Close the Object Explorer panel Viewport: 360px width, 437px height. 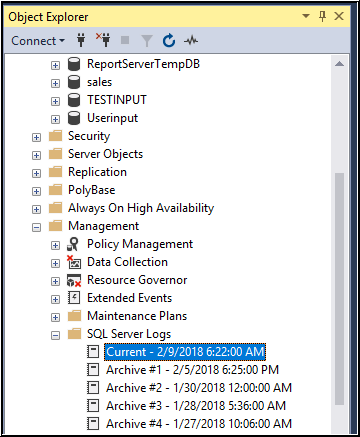339,16
